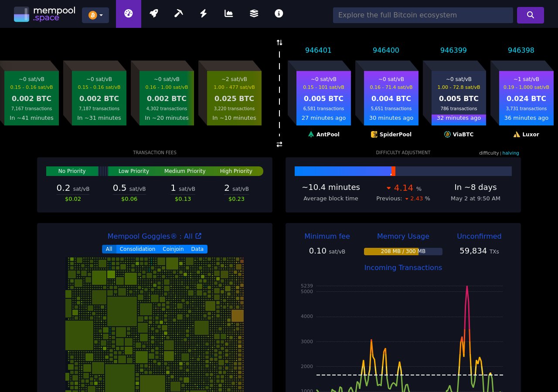Screen dimensions: 558x392
Task: Switch to the All goggles tab
Action: pyautogui.click(x=109, y=249)
